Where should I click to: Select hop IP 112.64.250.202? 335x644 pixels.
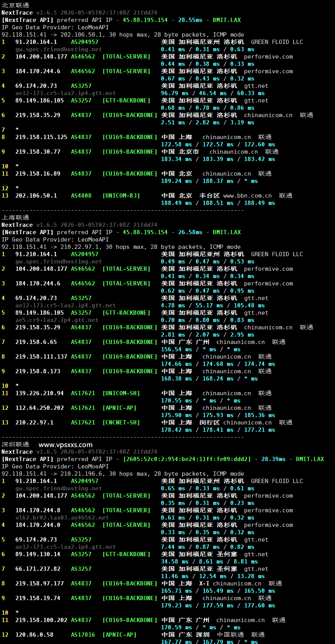(x=40, y=408)
